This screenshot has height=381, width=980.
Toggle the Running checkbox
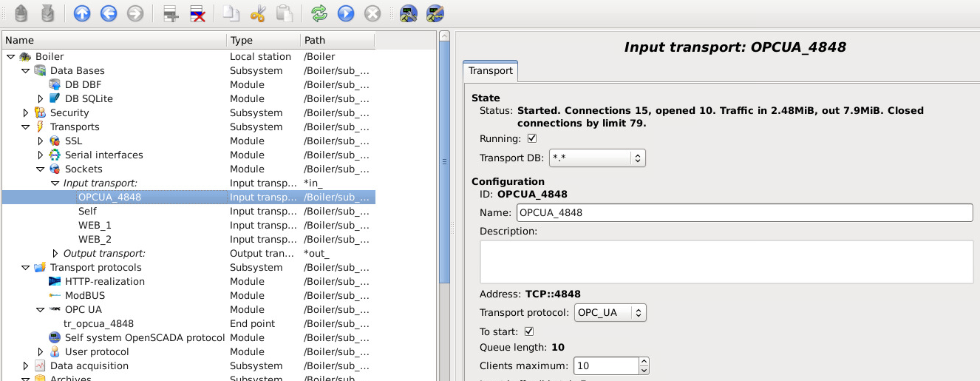click(531, 138)
